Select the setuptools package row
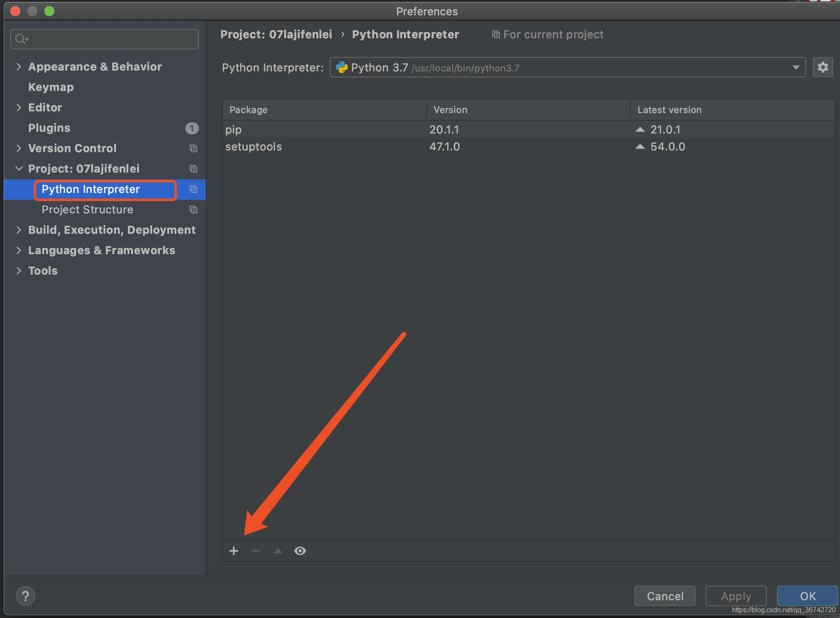840x618 pixels. pos(528,147)
